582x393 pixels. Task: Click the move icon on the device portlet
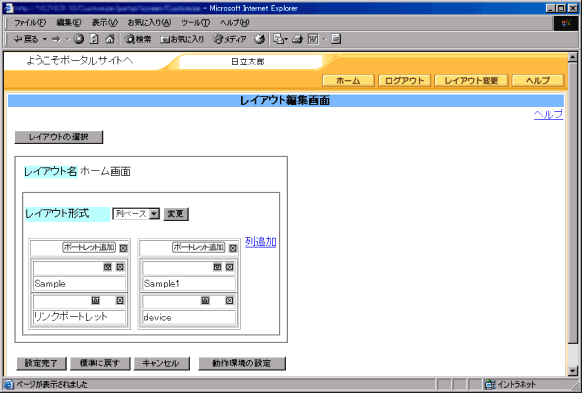205,301
